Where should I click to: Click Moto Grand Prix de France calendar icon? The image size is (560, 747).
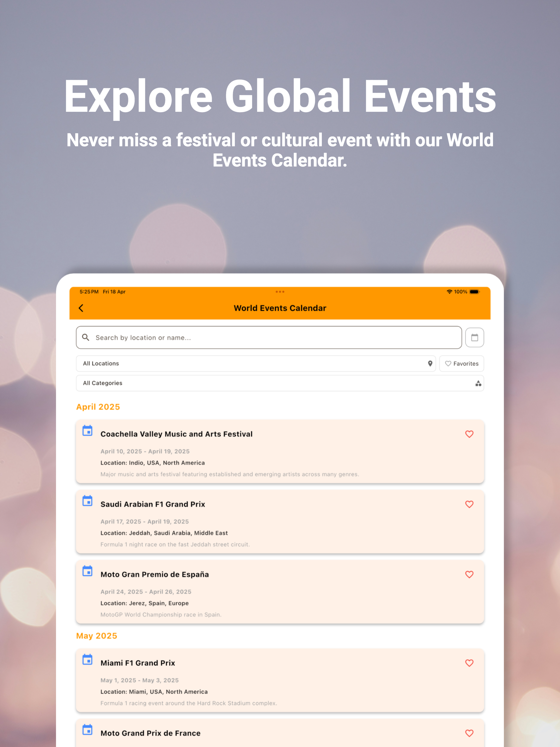(x=87, y=730)
